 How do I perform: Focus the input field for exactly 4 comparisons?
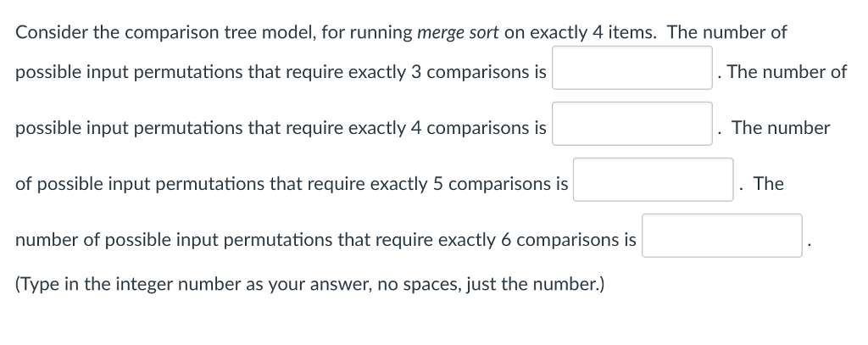[632, 124]
